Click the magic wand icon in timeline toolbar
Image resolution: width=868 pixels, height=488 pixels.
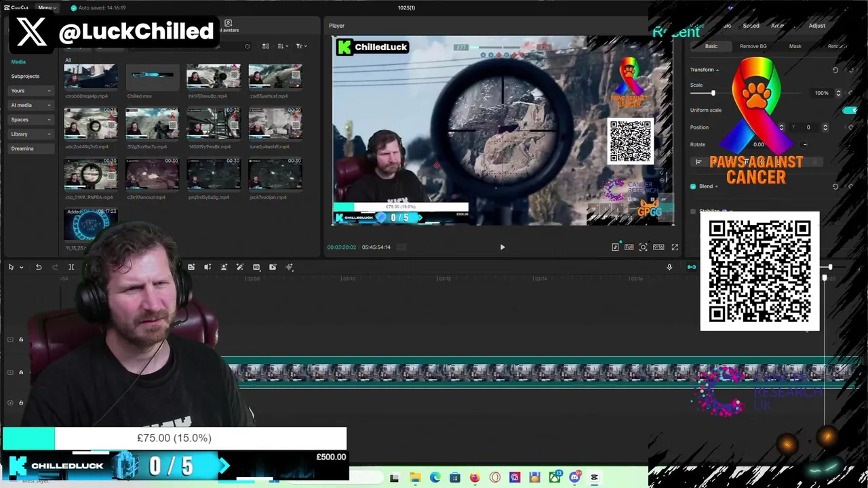pyautogui.click(x=240, y=267)
